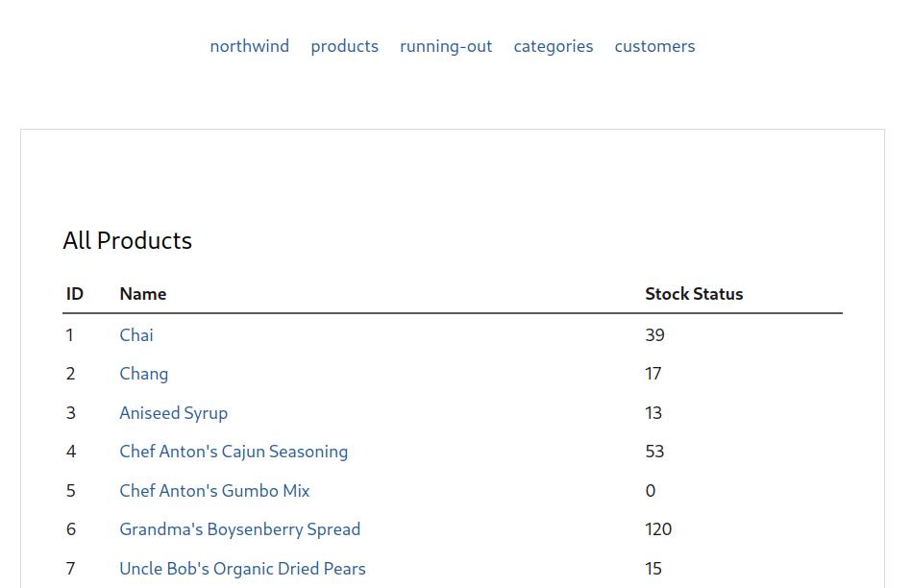Click ID 7 in the Dried Pears row
The width and height of the screenshot is (911, 588).
tap(70, 568)
